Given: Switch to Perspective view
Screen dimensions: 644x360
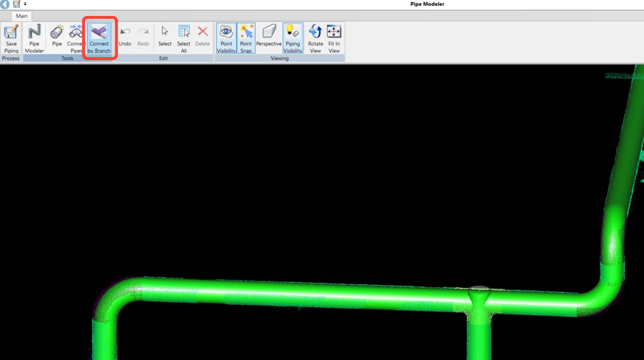Looking at the screenshot, I should click(x=269, y=36).
